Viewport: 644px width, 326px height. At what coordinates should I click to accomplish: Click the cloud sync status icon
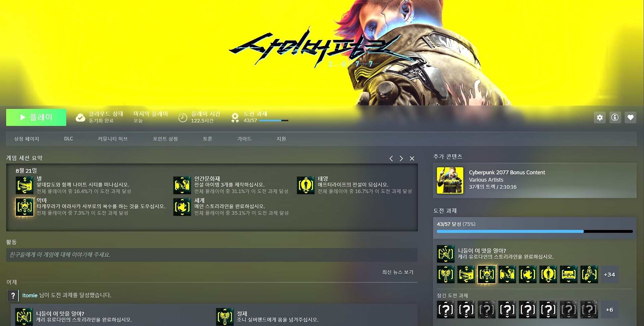(x=80, y=117)
